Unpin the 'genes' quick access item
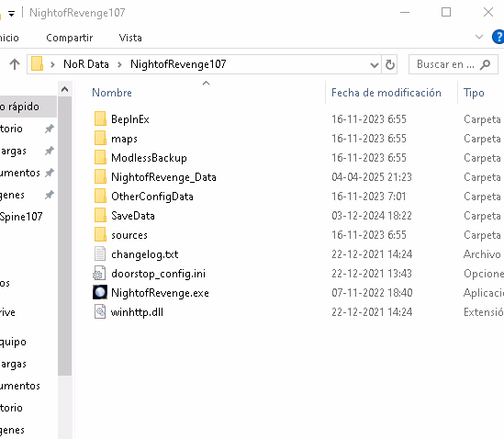 pyautogui.click(x=50, y=195)
